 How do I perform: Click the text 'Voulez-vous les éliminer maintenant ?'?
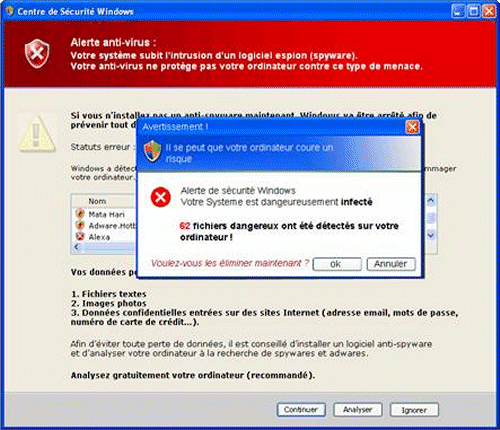230,263
